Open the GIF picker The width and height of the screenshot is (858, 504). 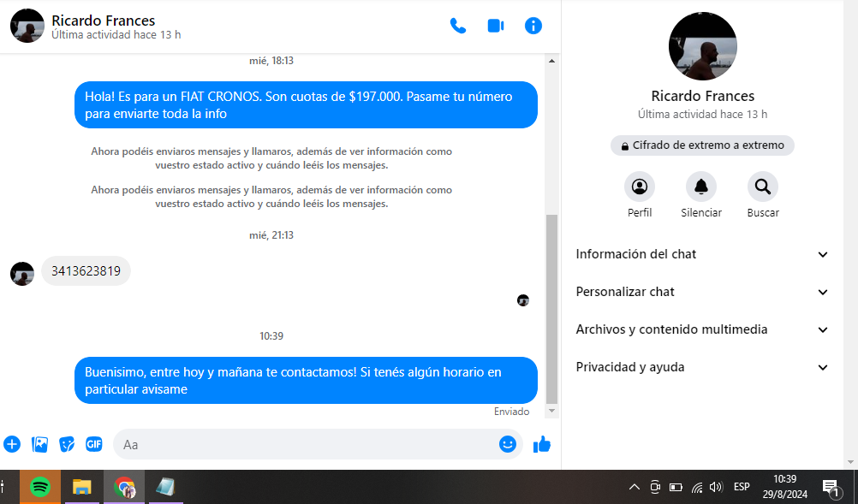pos(94,444)
